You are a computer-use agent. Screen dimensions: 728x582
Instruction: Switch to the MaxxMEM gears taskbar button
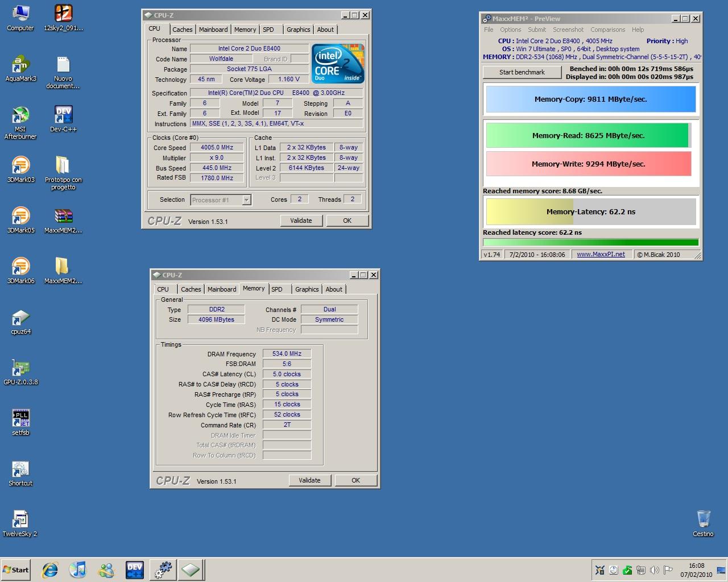coord(163,569)
